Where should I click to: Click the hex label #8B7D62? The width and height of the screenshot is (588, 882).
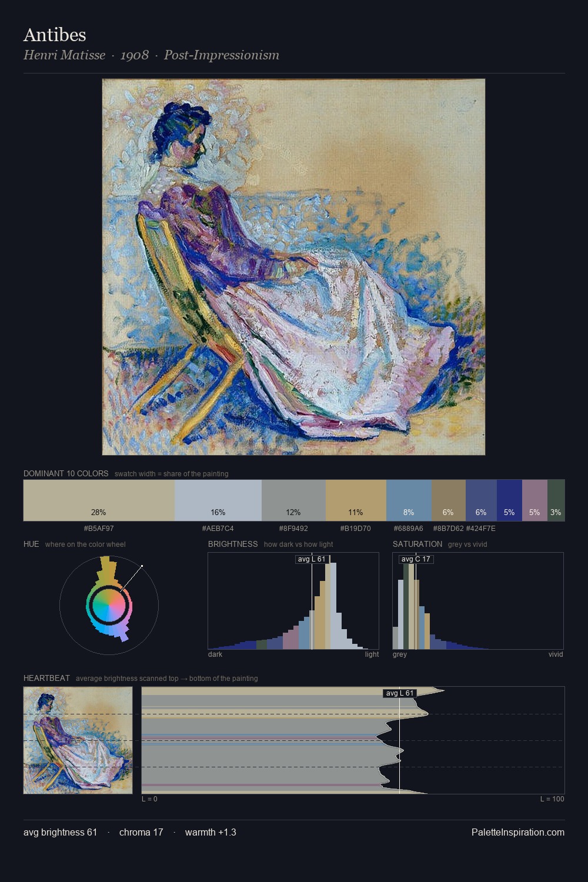click(448, 529)
